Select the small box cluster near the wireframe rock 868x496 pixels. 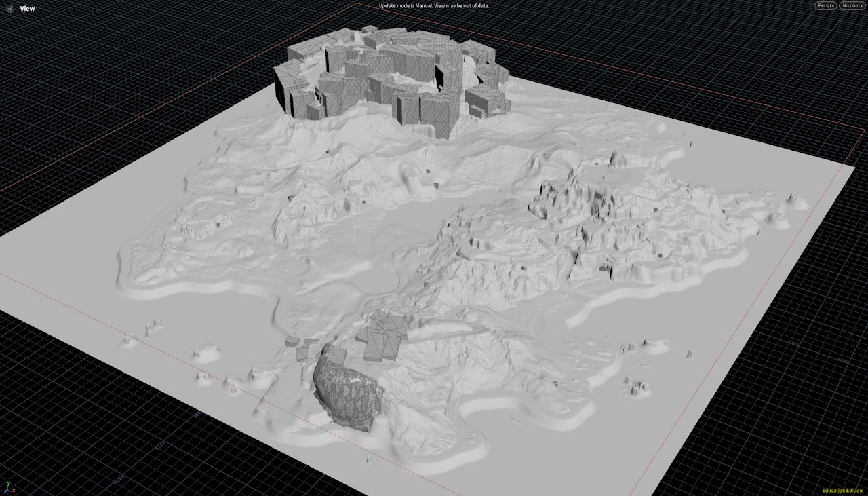[x=383, y=336]
